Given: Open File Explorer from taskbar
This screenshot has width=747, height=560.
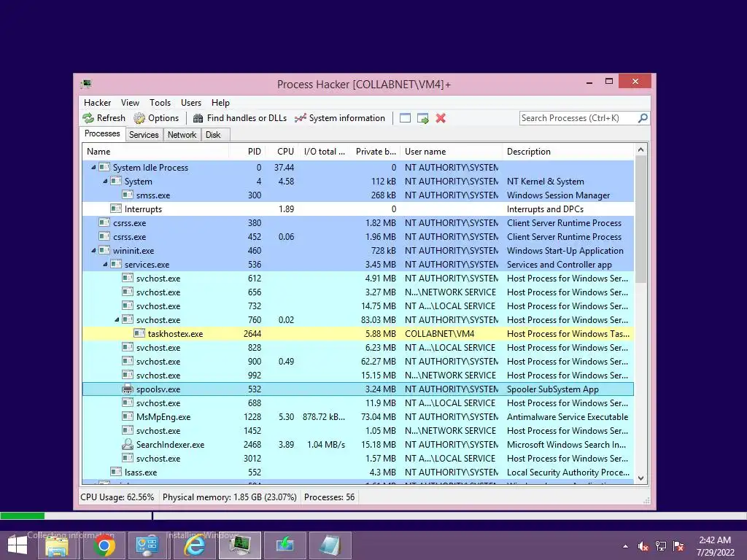Looking at the screenshot, I should coord(57,545).
